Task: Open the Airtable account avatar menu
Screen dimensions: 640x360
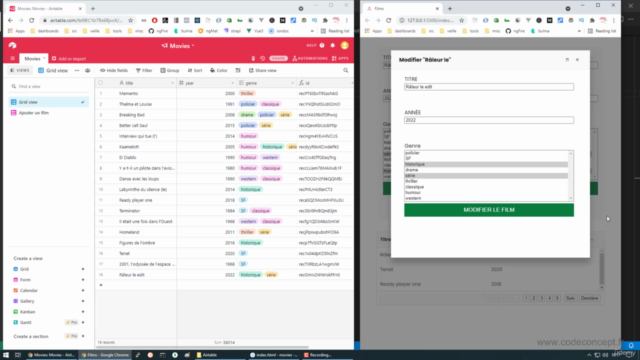Action: 344,46
